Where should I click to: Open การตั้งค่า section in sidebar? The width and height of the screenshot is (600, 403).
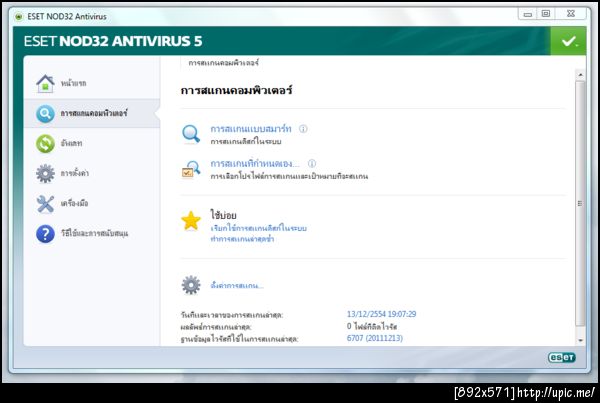pyautogui.click(x=75, y=173)
